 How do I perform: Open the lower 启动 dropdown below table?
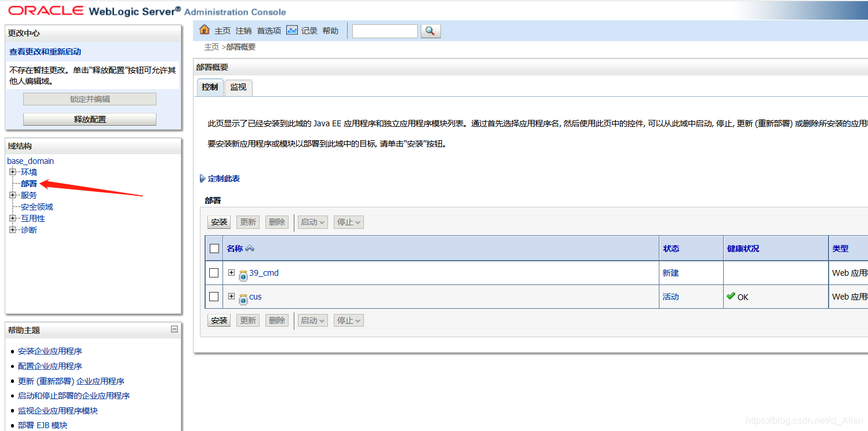coord(313,320)
